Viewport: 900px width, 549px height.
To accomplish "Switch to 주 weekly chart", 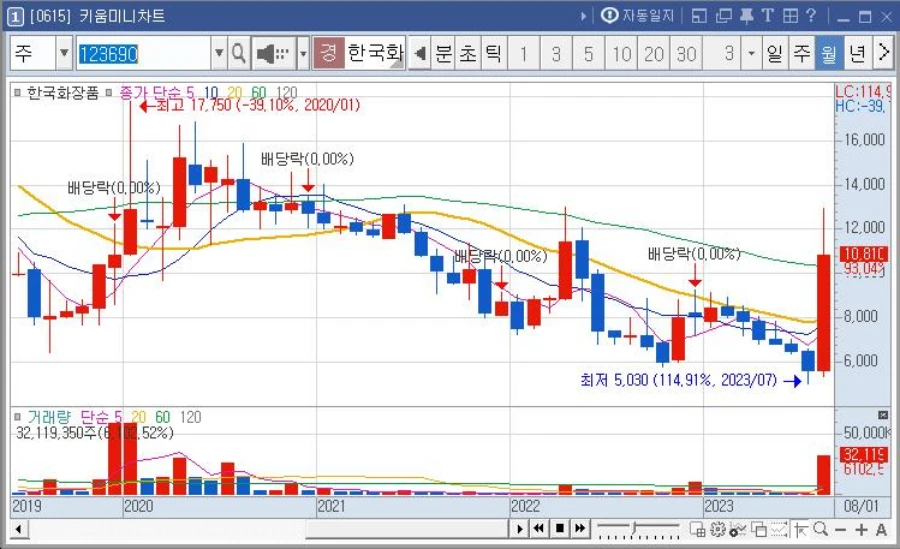I will (x=802, y=54).
